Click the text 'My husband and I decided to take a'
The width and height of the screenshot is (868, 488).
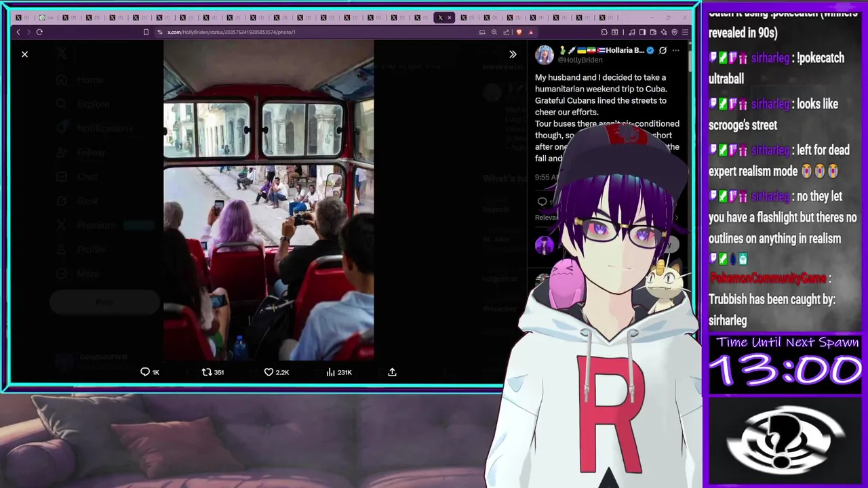point(600,77)
